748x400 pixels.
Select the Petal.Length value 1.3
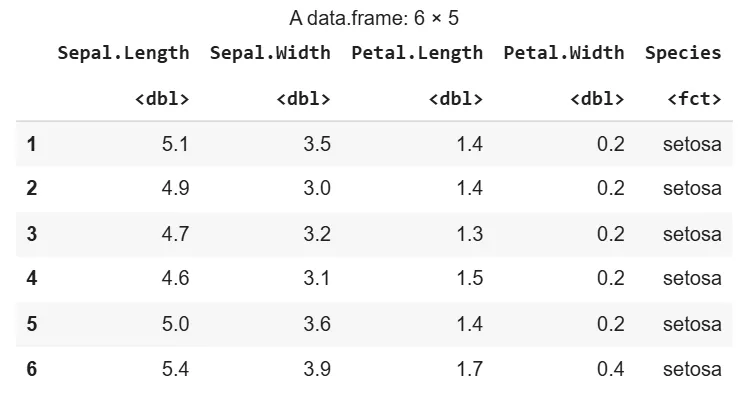pyautogui.click(x=469, y=234)
